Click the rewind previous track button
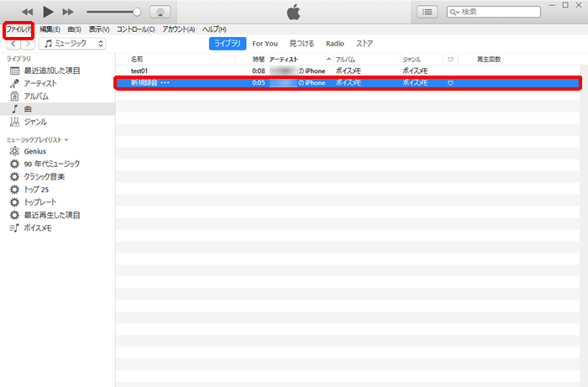588x387 pixels. tap(28, 12)
